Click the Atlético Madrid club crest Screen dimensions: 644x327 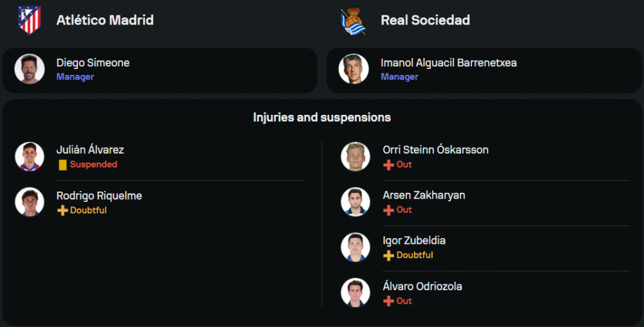(x=30, y=20)
